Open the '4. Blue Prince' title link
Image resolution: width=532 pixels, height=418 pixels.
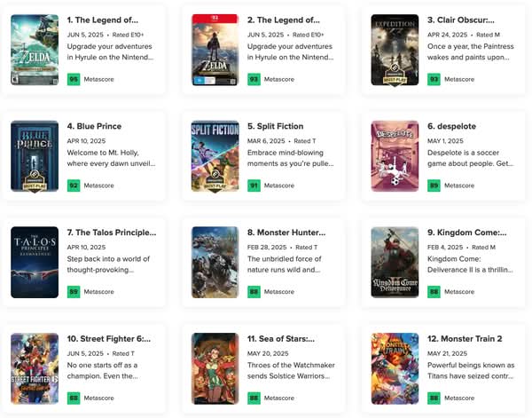coord(94,126)
